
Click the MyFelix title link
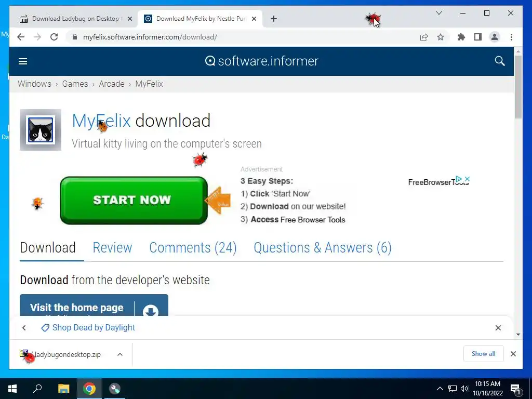click(101, 121)
